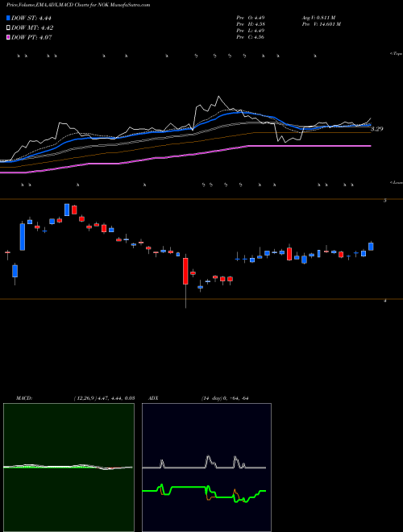
Task: Click the ADX panel title
Action: 154,398
